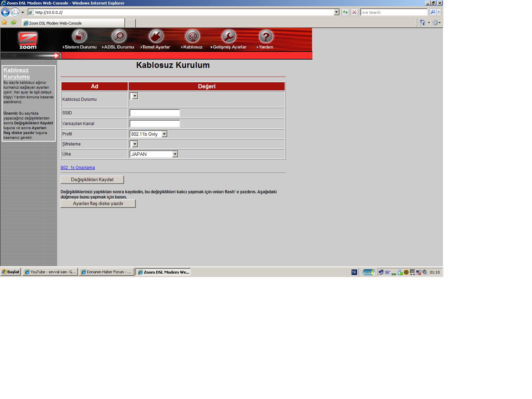
Task: Open Temel Ayarlar plug icon
Action: [x=156, y=36]
